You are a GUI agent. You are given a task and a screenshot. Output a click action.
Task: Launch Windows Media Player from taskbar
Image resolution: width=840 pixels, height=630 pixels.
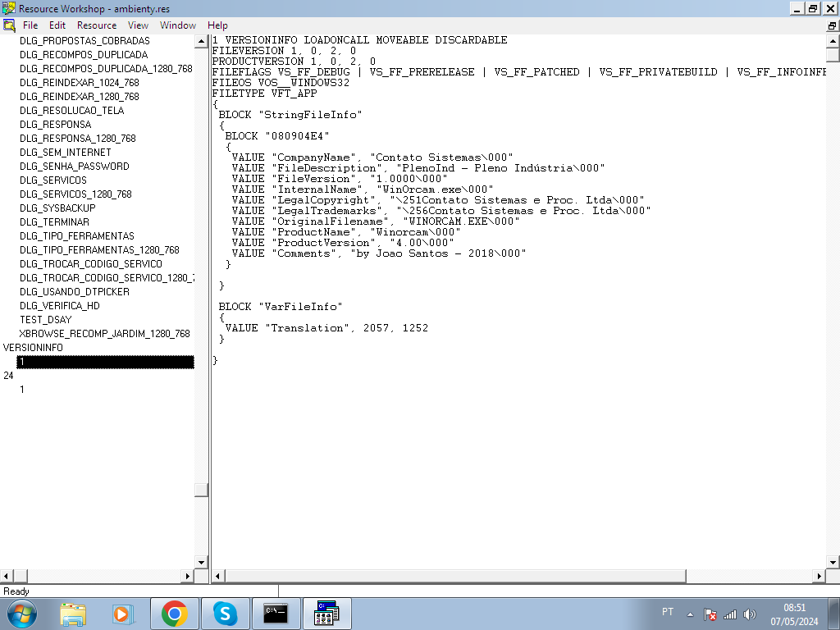pyautogui.click(x=123, y=614)
